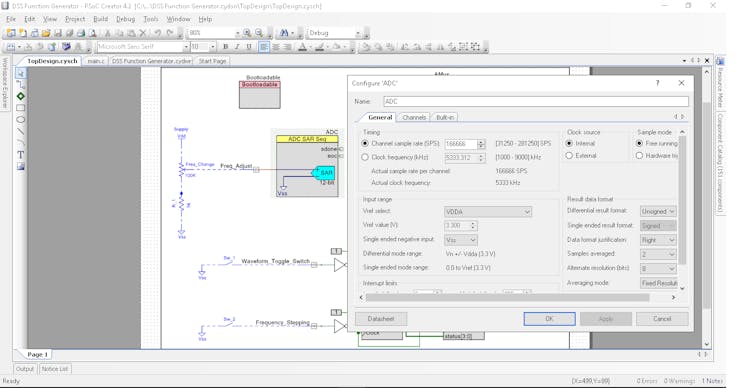Select Internal clock source
The width and height of the screenshot is (740, 388).
(x=569, y=143)
